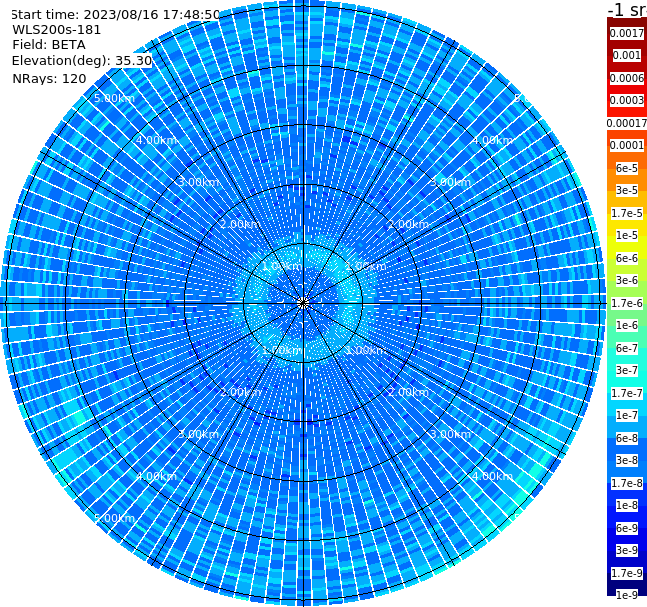Click the 3e-9 colorbar label
This screenshot has width=647, height=607.
pos(627,550)
